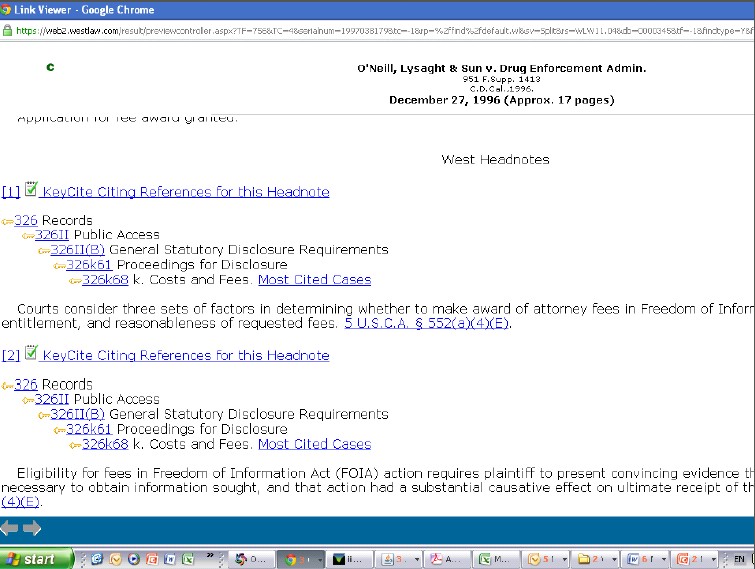The width and height of the screenshot is (755, 569).
Task: Click key icon beside first 326 Records
Action: click(7, 221)
